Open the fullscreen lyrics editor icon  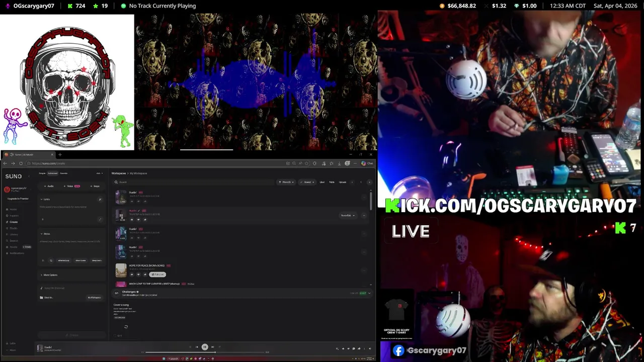[x=100, y=219]
